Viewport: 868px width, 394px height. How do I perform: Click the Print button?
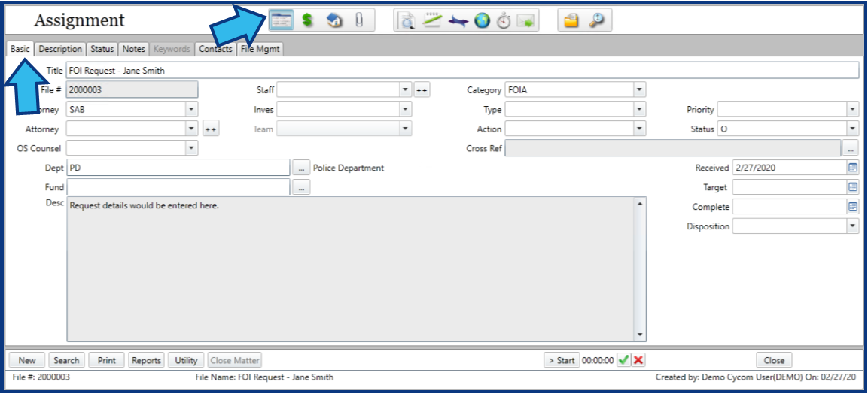[x=106, y=360]
